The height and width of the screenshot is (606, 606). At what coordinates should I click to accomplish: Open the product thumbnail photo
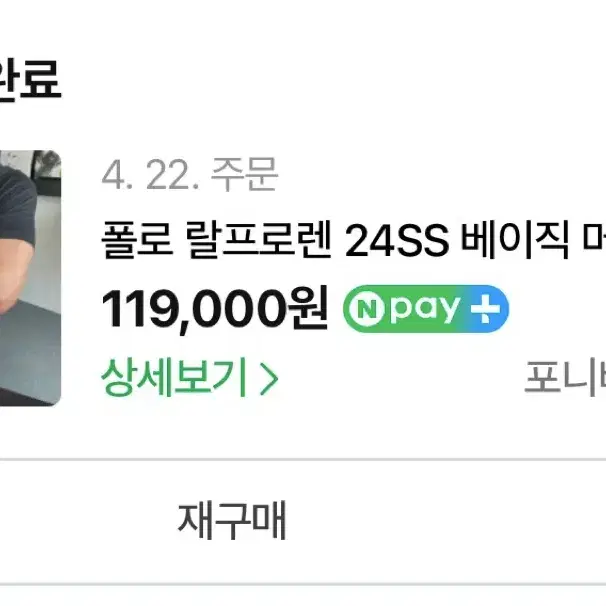pos(30,278)
